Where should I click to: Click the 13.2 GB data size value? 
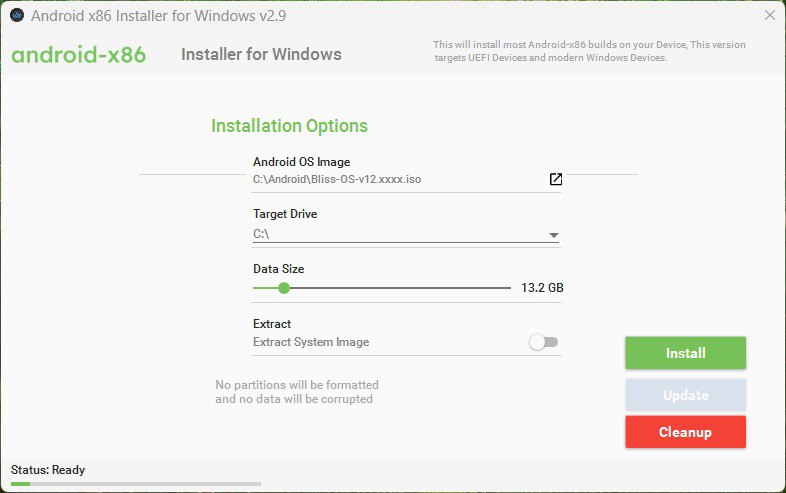click(x=542, y=288)
